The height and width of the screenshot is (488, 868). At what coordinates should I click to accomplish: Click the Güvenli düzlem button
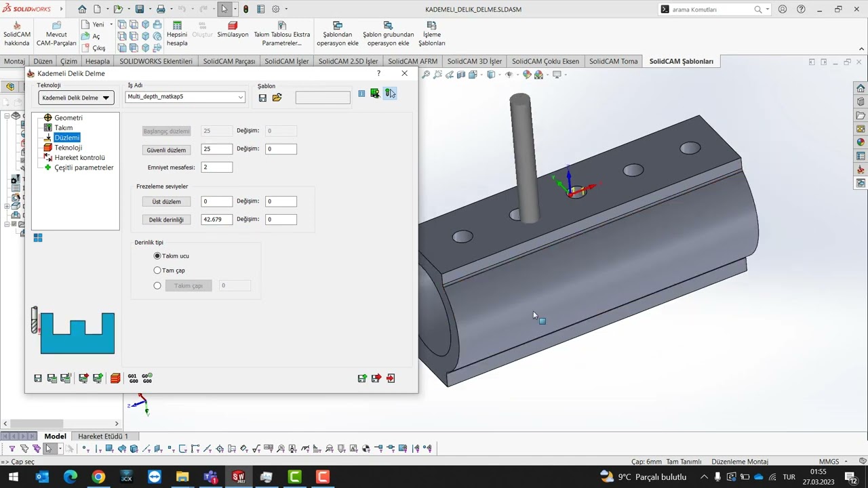[x=166, y=149]
